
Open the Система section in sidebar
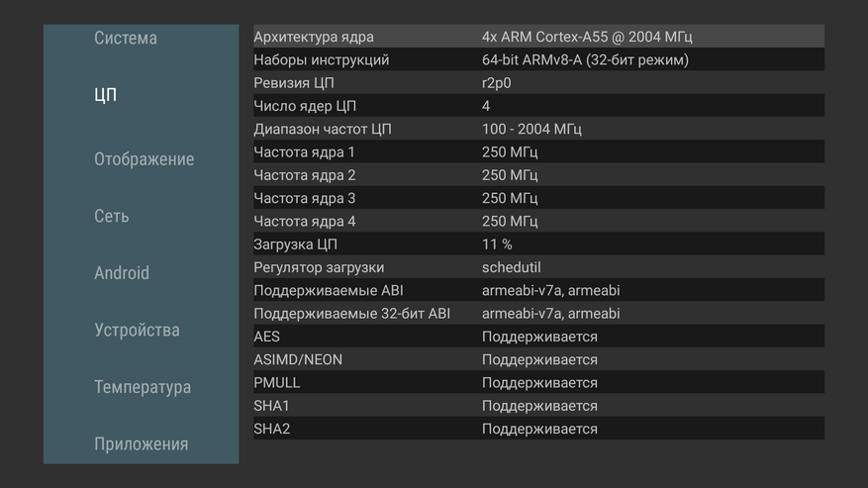[x=126, y=39]
